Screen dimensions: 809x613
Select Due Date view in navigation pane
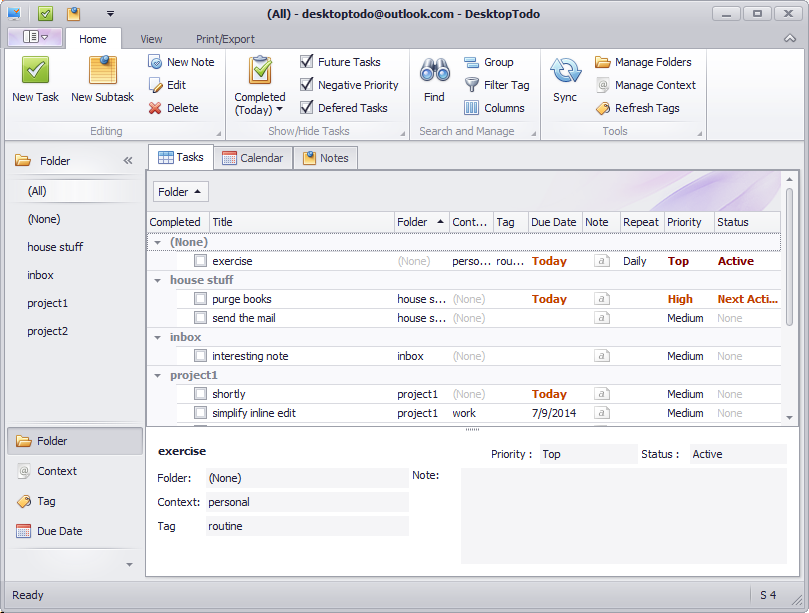tap(75, 531)
